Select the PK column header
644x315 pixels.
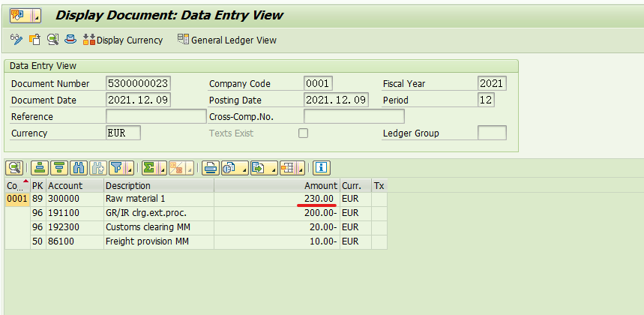[38, 186]
